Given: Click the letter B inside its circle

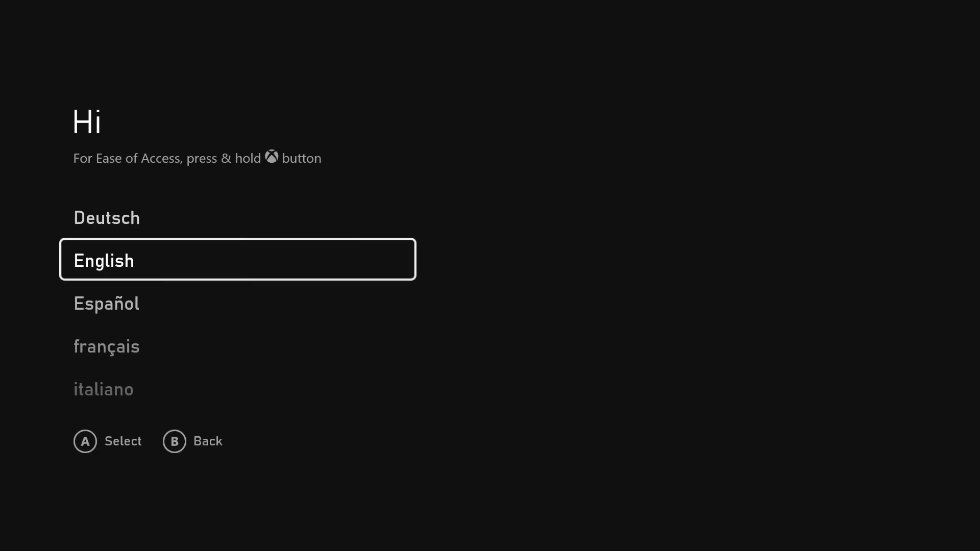Looking at the screenshot, I should click(175, 442).
